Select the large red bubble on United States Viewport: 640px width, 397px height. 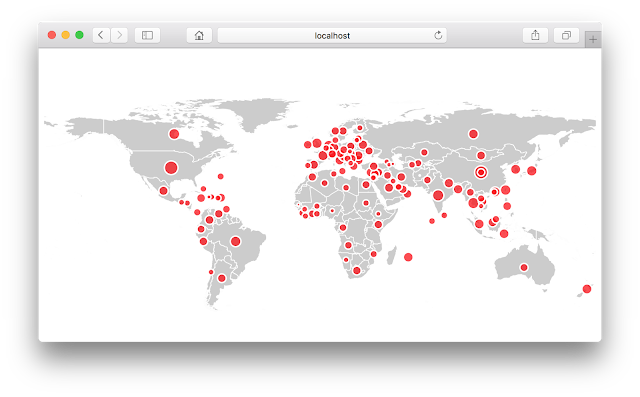(171, 168)
